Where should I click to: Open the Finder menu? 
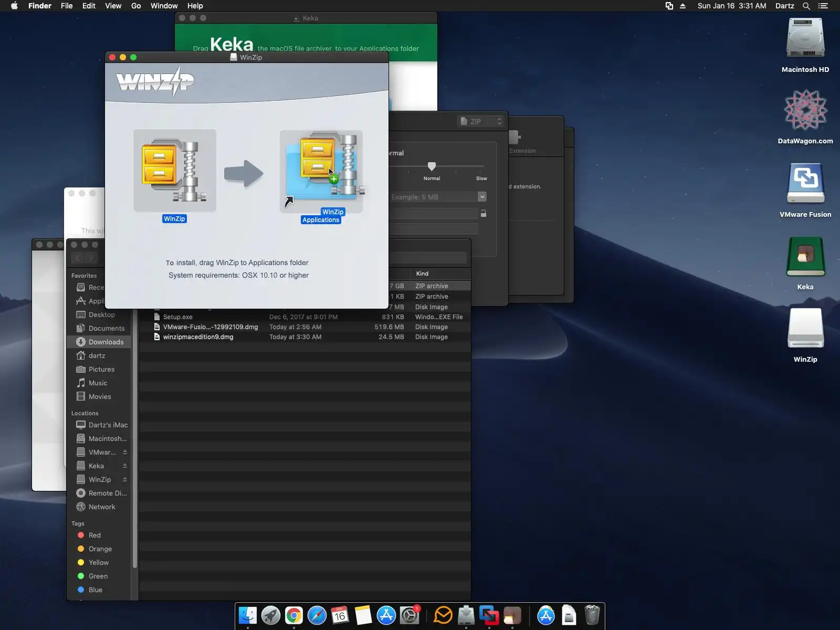click(x=40, y=6)
